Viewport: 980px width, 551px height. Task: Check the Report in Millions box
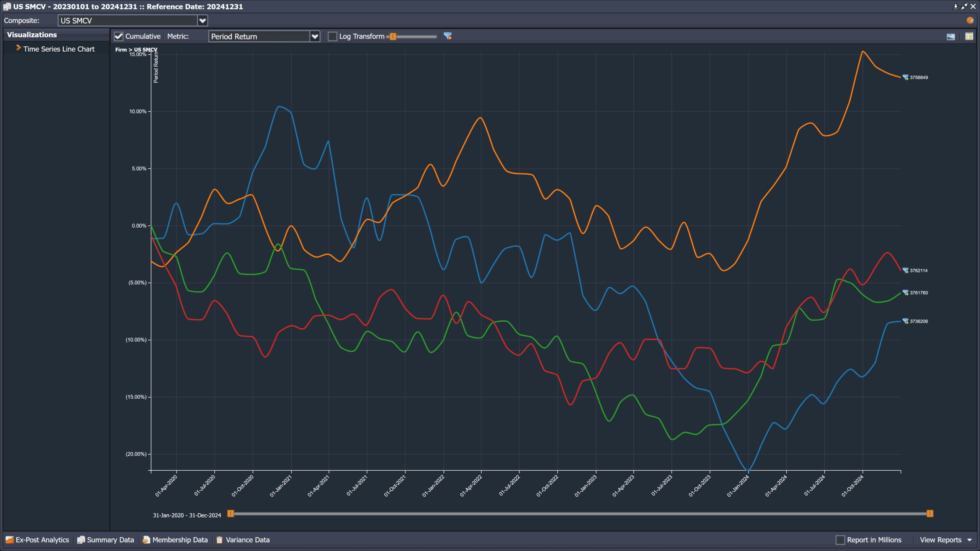tap(840, 540)
